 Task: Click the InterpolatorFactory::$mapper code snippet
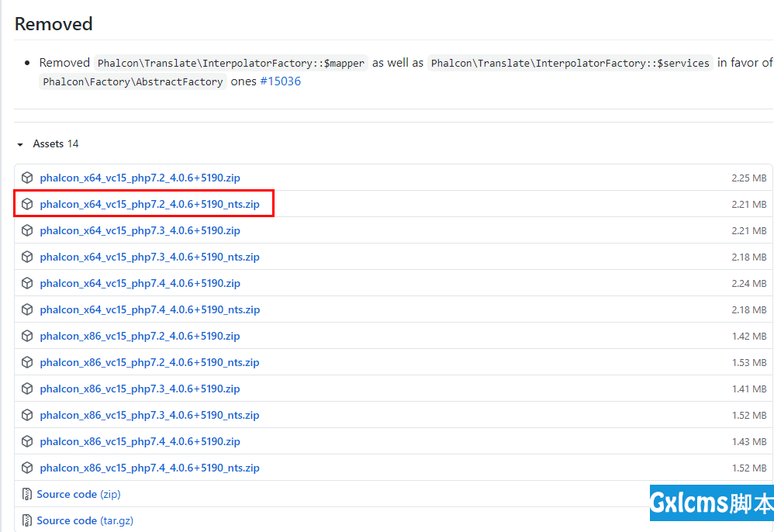(231, 63)
